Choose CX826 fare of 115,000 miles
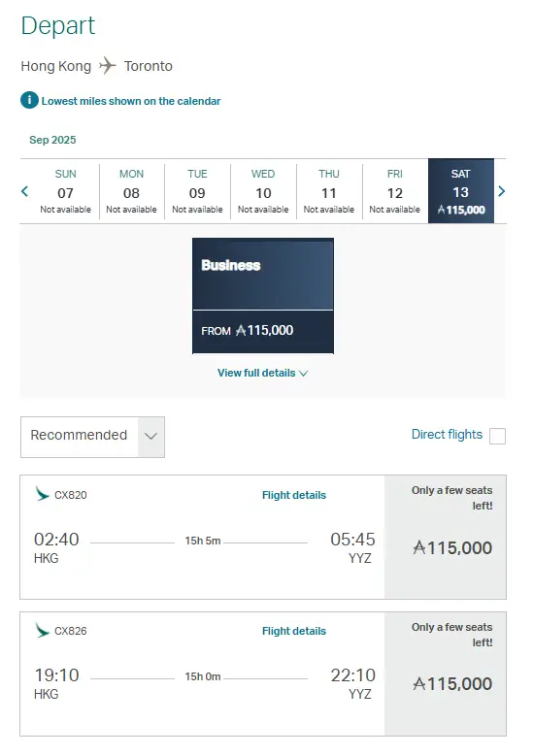This screenshot has width=533, height=756. [x=446, y=674]
